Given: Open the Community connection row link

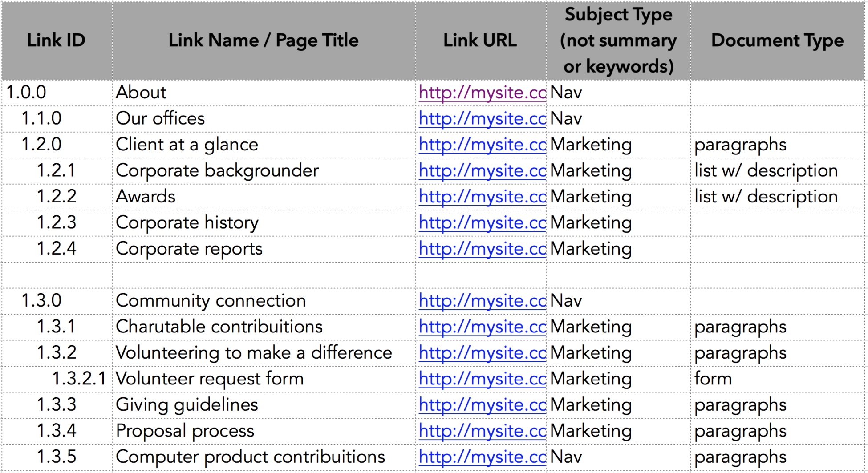Looking at the screenshot, I should tap(482, 301).
